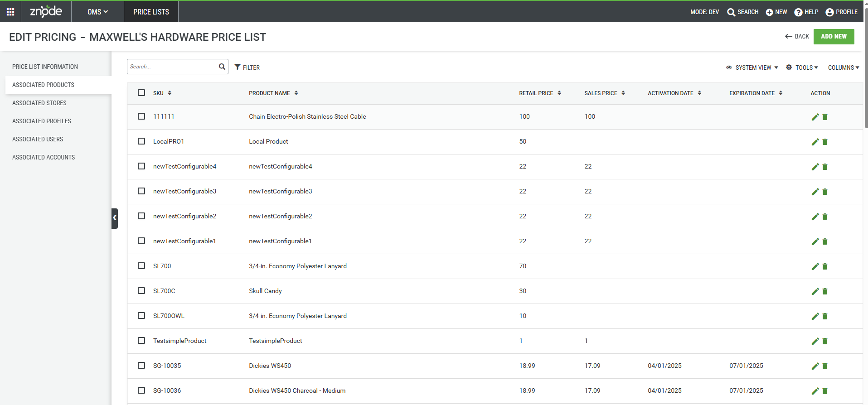
Task: Check the box for SL700C
Action: 141,290
